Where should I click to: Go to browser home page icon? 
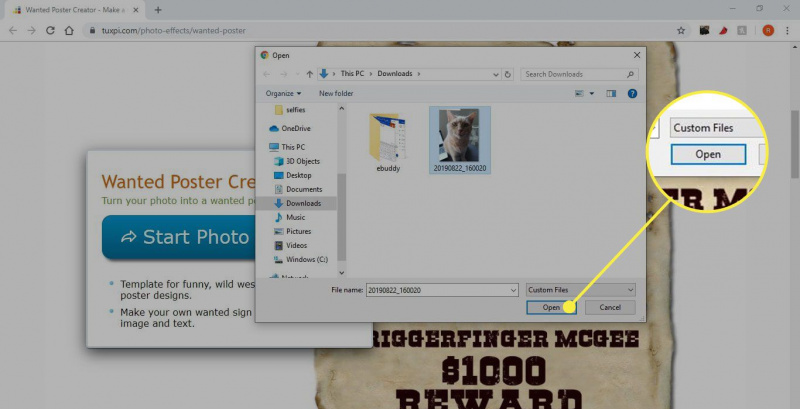click(69, 31)
